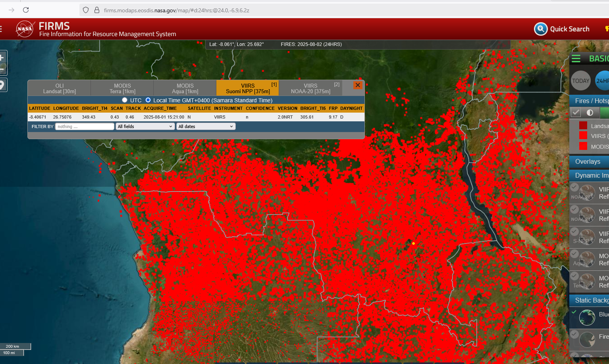Click the NOAA-20 reflectance thumbnail
This screenshot has height=364, width=609.
coord(587,193)
